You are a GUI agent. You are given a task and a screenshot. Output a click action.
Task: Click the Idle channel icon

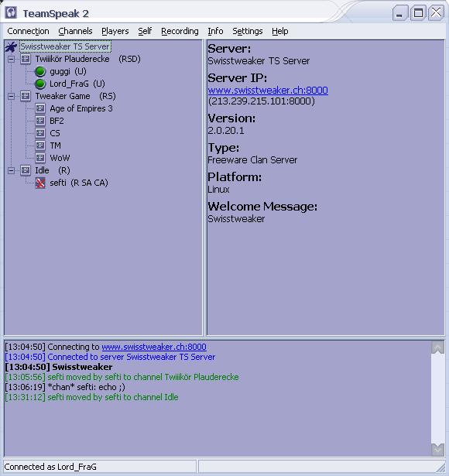[x=26, y=170]
